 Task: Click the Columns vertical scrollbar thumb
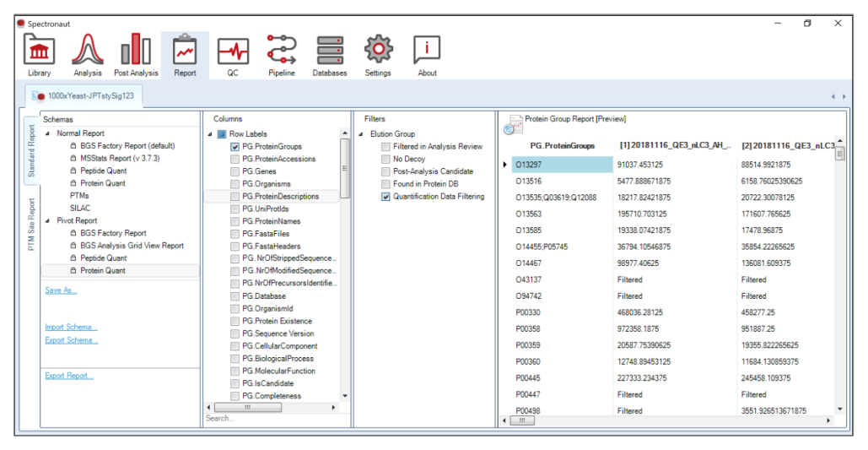[345, 168]
